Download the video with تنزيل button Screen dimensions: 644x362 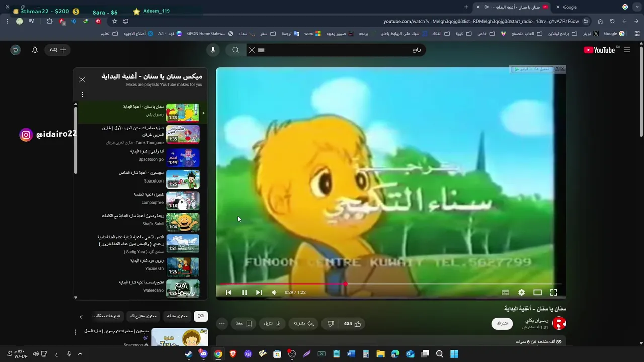pos(272,324)
